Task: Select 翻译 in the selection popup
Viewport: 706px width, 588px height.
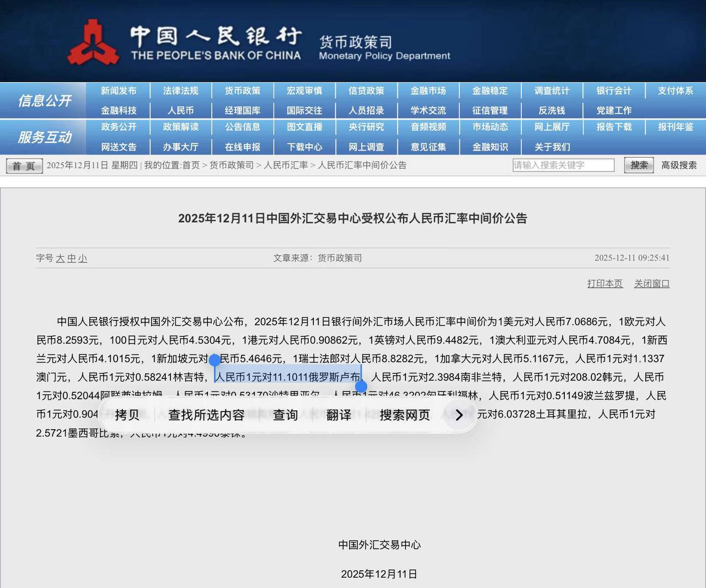Action: 339,415
